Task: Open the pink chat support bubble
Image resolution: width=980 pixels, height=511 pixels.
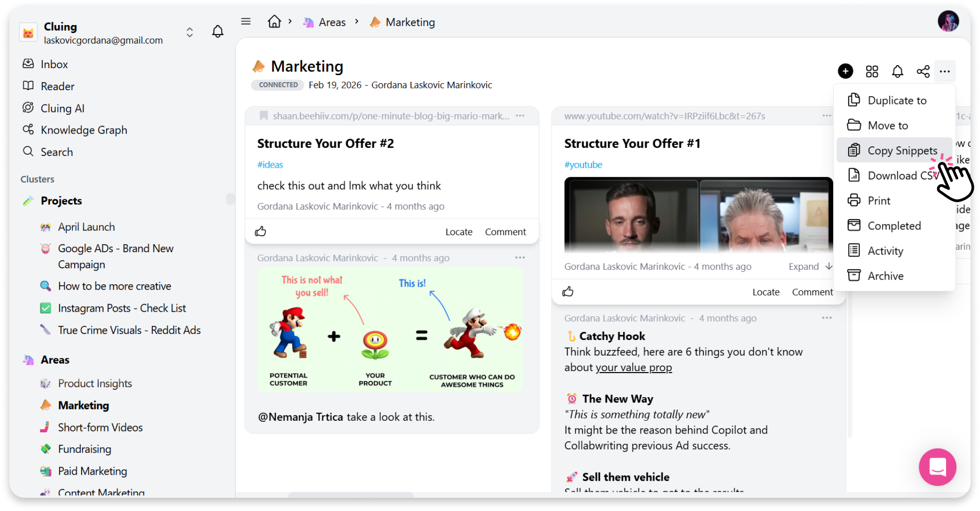Action: (937, 467)
